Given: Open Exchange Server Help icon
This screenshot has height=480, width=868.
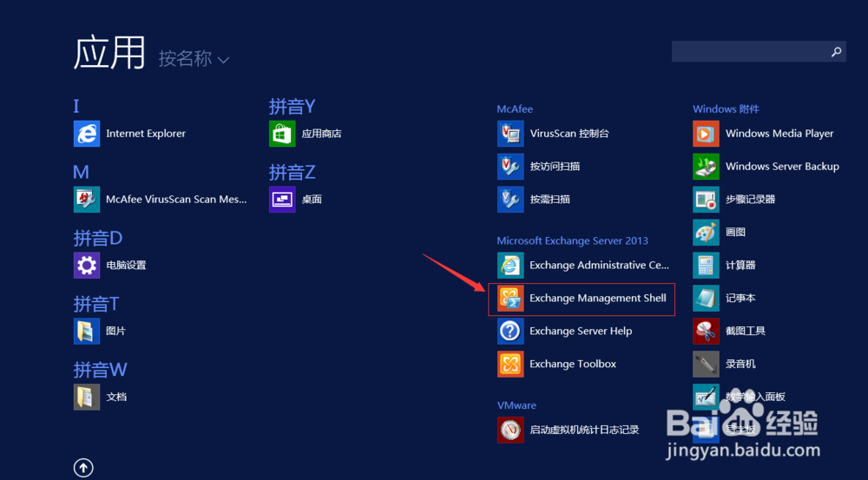Looking at the screenshot, I should [x=510, y=331].
